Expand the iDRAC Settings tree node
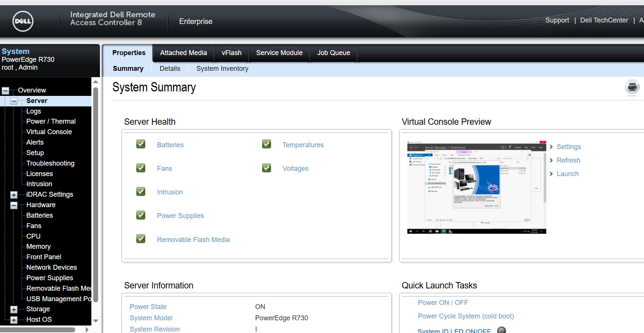Screen dimensions: 644x333 (x=14, y=195)
